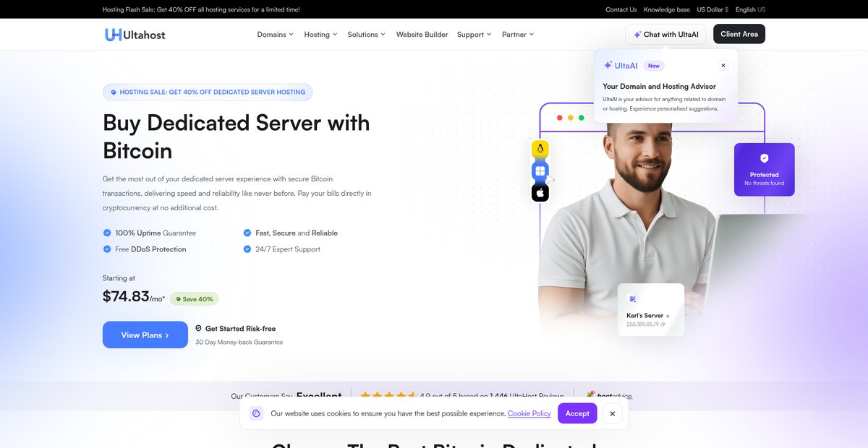Open the Cookie Policy link
The width and height of the screenshot is (868, 448).
[529, 413]
